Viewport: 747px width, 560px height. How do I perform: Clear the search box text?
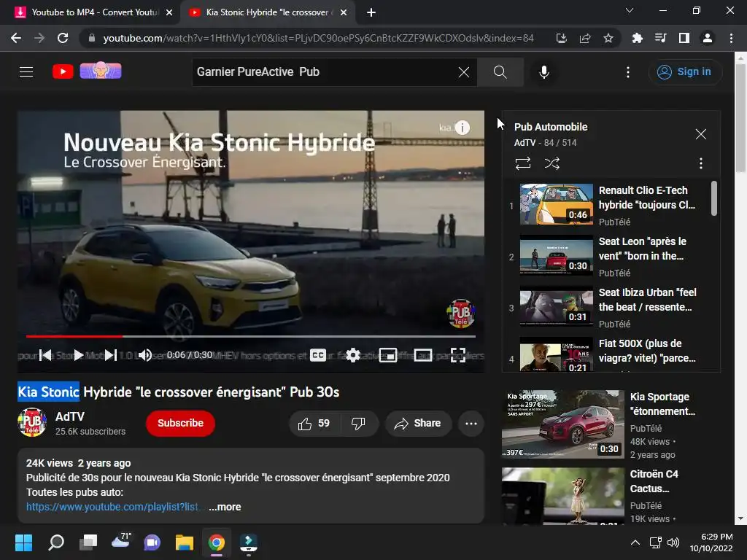click(463, 72)
